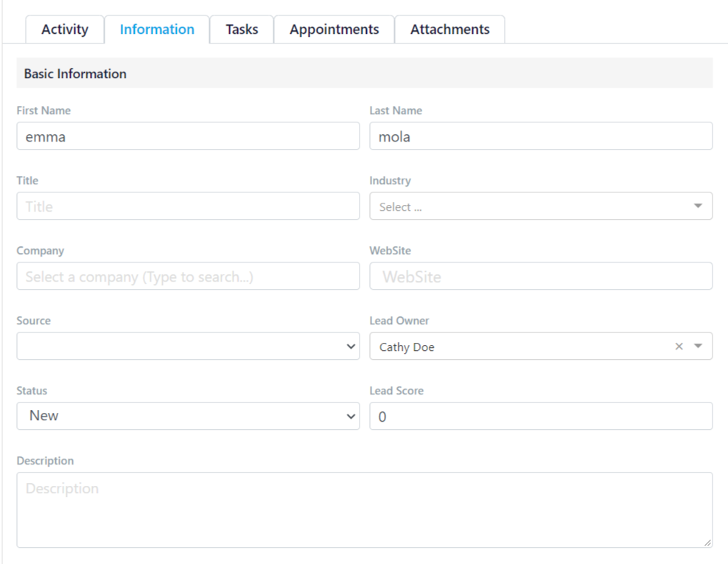
Task: Go to the Appointments tab
Action: tap(335, 29)
